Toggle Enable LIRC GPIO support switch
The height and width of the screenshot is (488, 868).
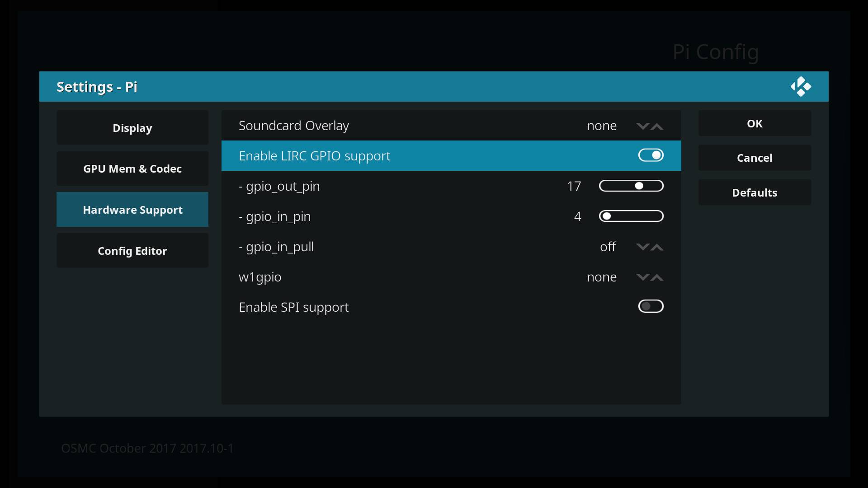(651, 155)
